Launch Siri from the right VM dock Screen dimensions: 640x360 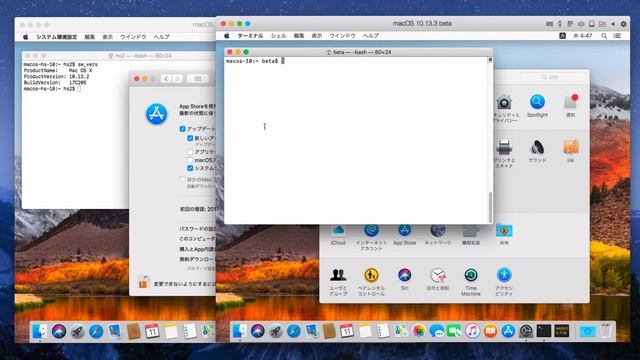tap(258, 331)
